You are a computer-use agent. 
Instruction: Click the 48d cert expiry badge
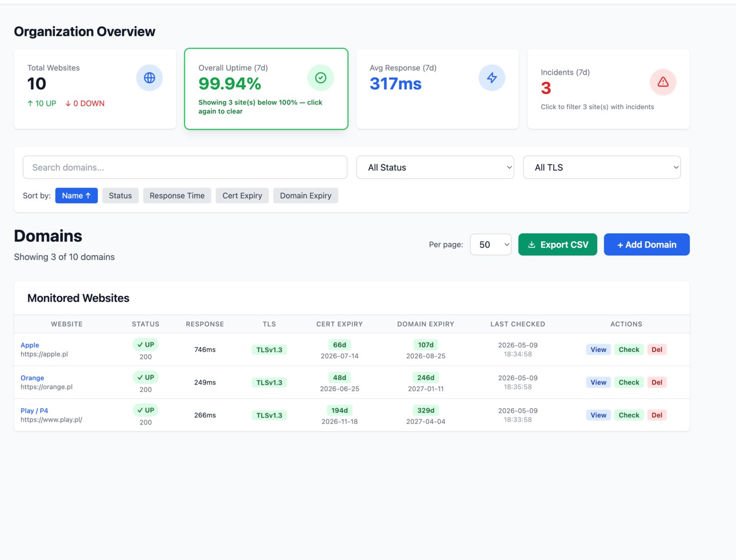pos(340,378)
